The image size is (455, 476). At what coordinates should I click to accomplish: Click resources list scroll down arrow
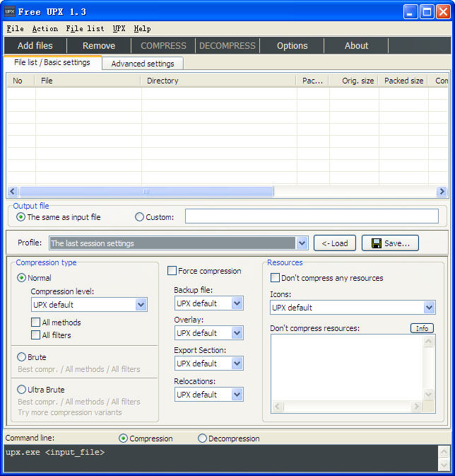click(428, 395)
